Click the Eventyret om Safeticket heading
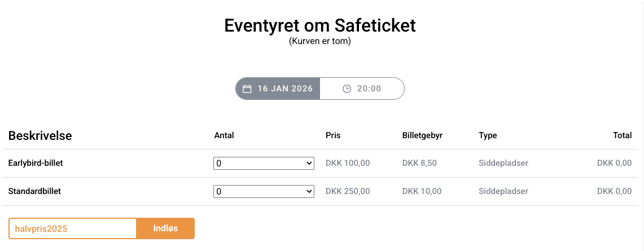Screen dimensions: 644x251 (320, 25)
